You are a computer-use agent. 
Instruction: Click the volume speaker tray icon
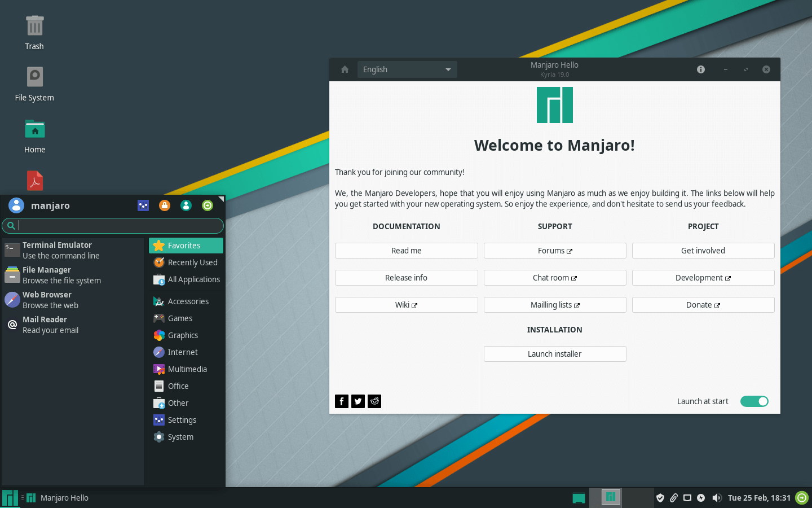(717, 498)
